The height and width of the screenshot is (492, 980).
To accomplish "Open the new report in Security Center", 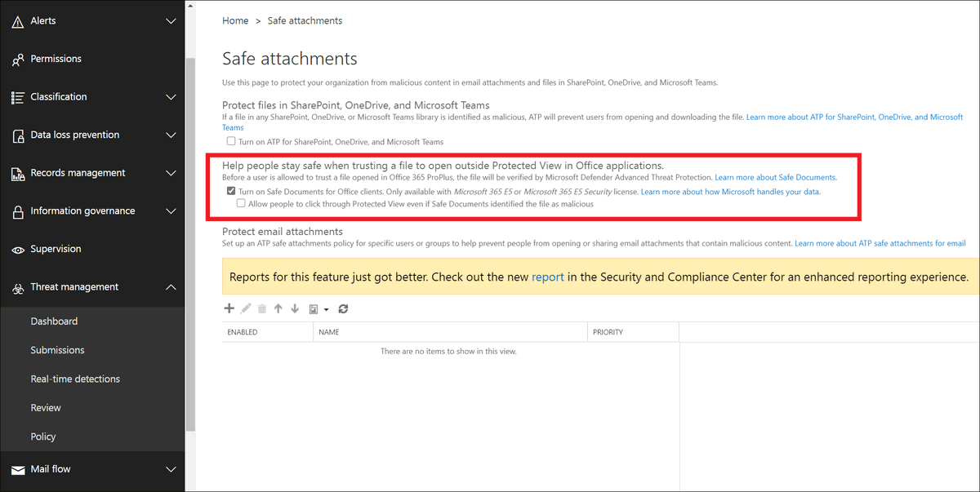I will click(x=548, y=277).
